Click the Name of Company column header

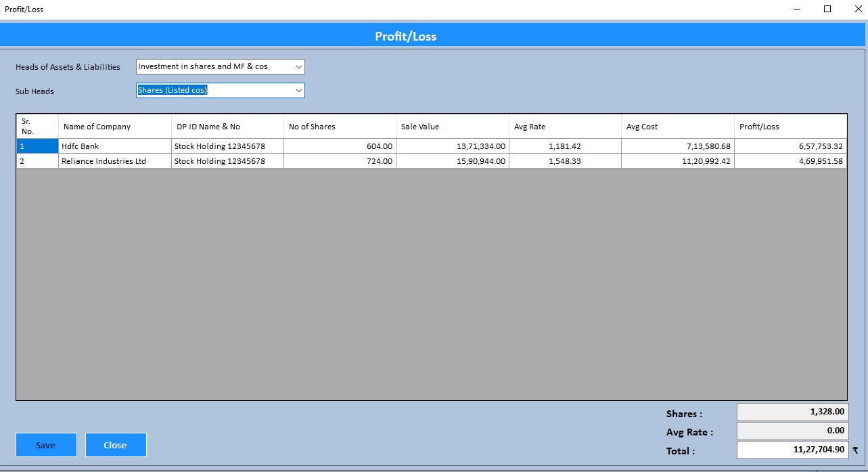point(114,127)
